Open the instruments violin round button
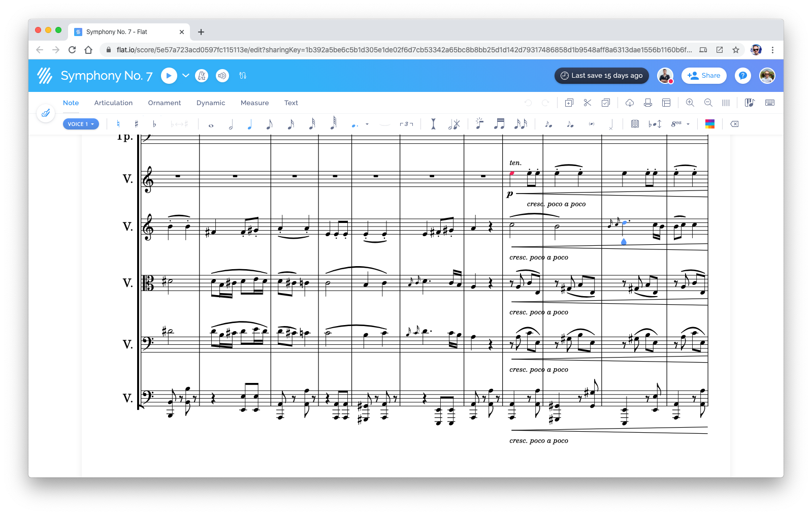 [x=46, y=113]
